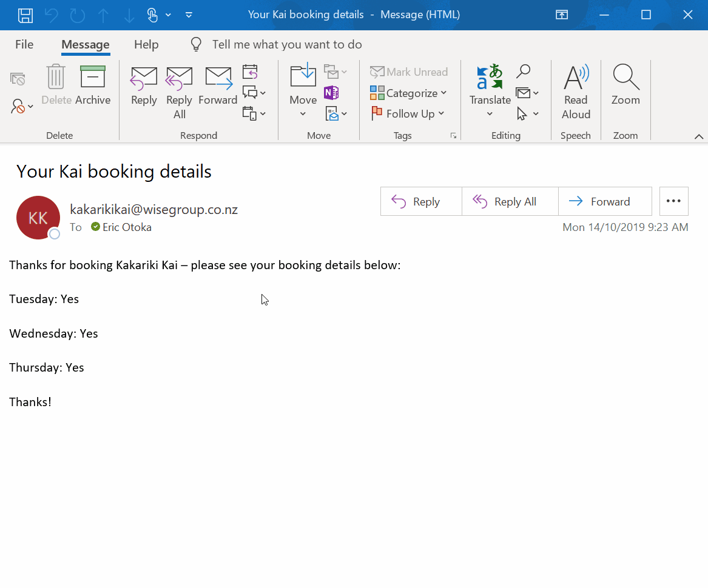Click the Find magnifier in Editing group
The height and width of the screenshot is (588, 708).
(524, 71)
